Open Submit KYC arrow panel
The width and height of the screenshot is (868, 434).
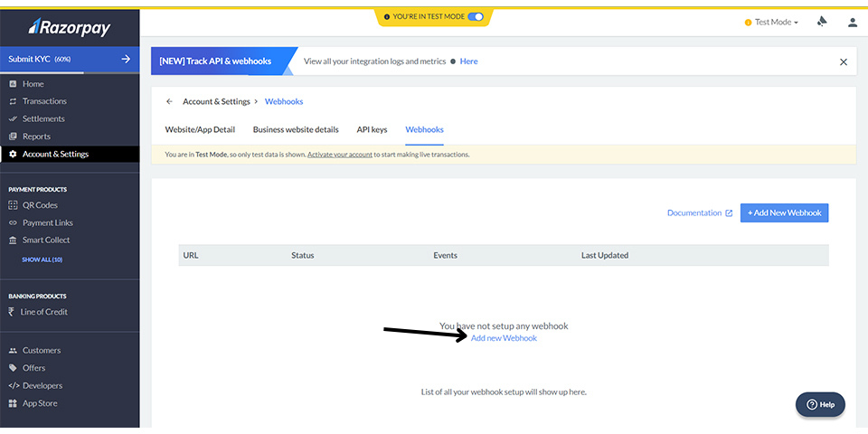[x=126, y=60]
